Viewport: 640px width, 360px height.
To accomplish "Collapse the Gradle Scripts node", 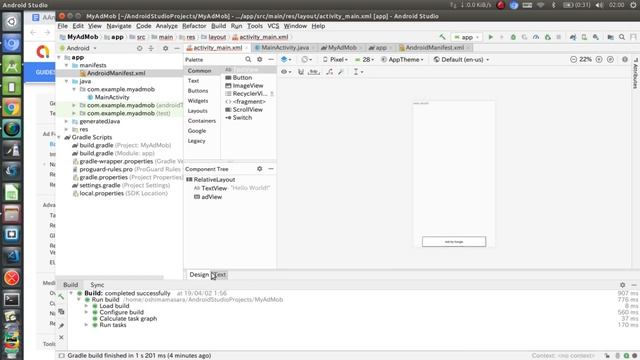I will [59, 137].
